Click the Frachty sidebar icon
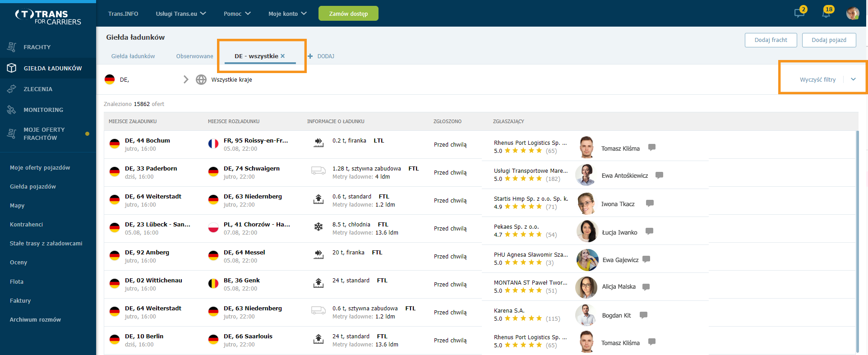Viewport: 868px width, 355px height. pyautogui.click(x=12, y=47)
